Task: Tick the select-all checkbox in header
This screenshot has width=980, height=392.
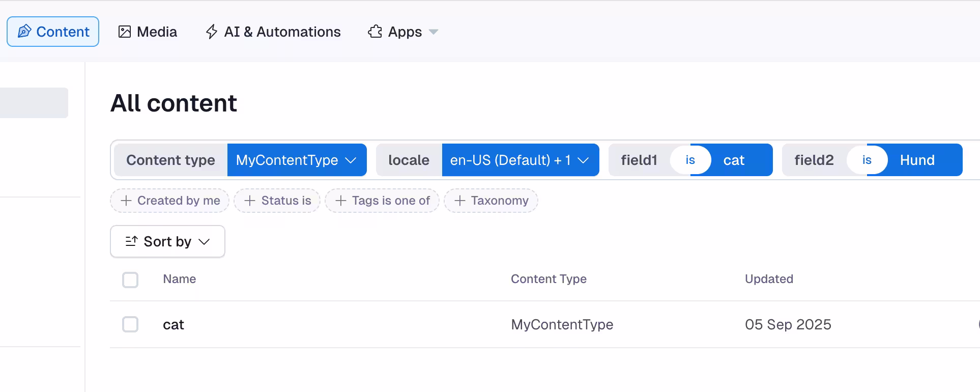Action: click(x=130, y=279)
